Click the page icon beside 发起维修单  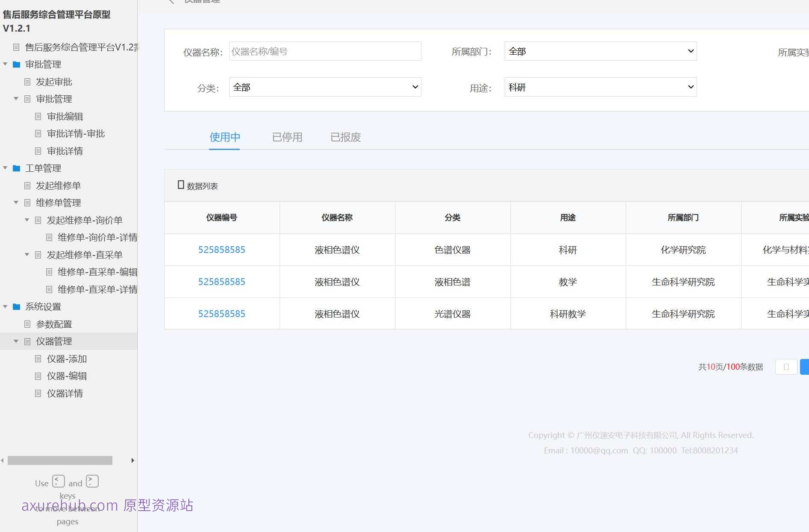27,185
